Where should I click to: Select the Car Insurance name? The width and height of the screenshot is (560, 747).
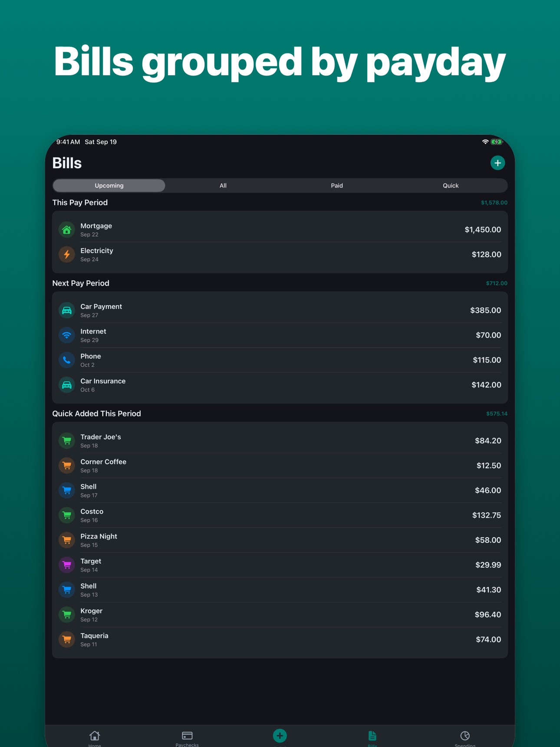[103, 381]
